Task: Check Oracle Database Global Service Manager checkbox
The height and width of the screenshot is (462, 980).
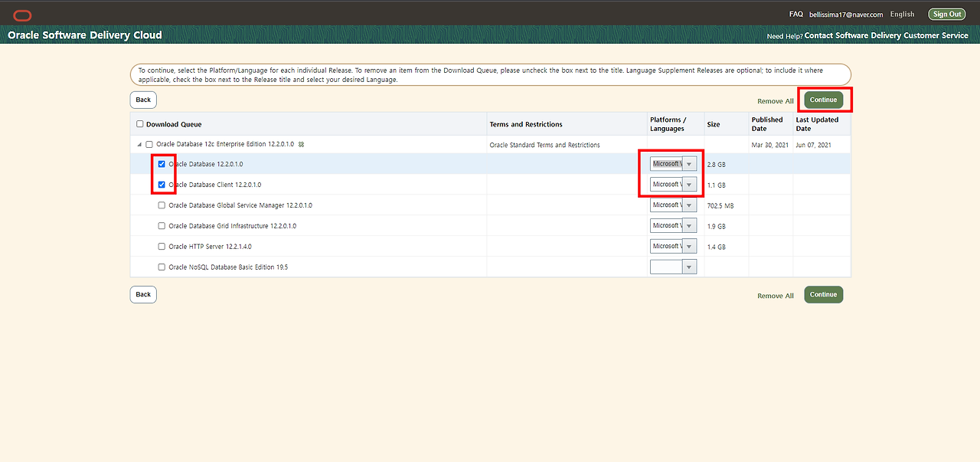Action: [162, 205]
